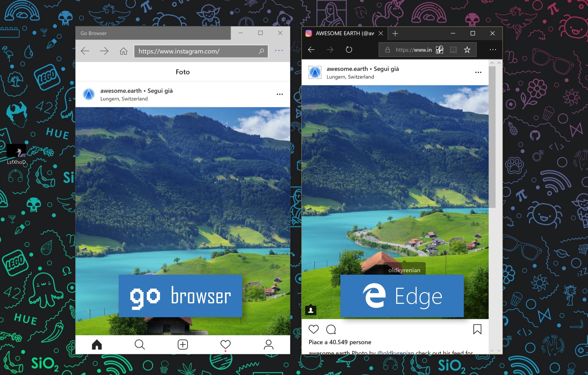The image size is (588, 375).
Task: Click the Edge browser tab for AWESOME EARTH
Action: click(343, 33)
